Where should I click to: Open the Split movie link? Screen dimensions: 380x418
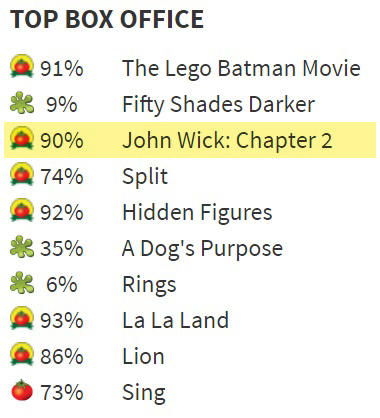[145, 177]
